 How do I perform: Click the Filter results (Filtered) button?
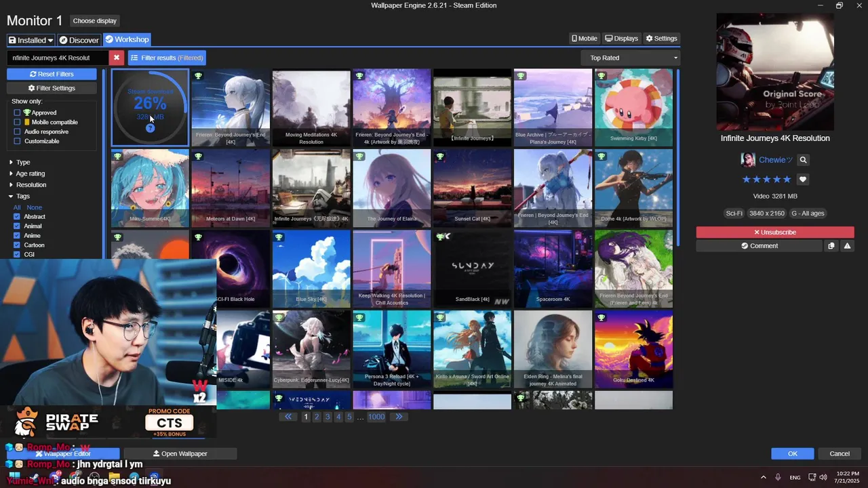click(x=167, y=58)
